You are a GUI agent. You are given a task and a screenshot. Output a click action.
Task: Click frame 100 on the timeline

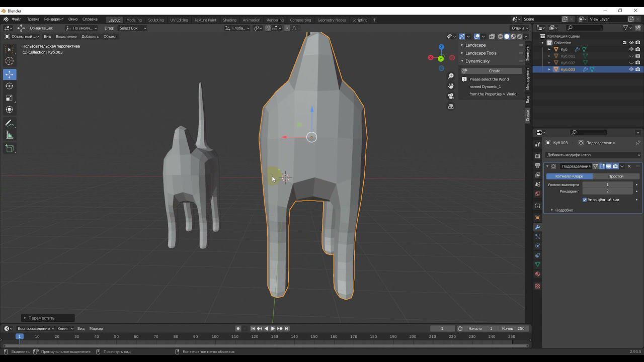215,336
